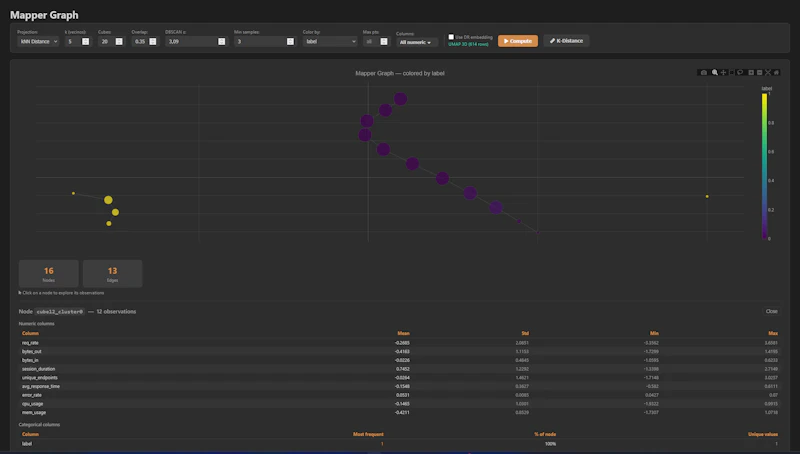Viewport: 800px width, 454px height.
Task: Click the req_rate row label
Action: [30, 343]
